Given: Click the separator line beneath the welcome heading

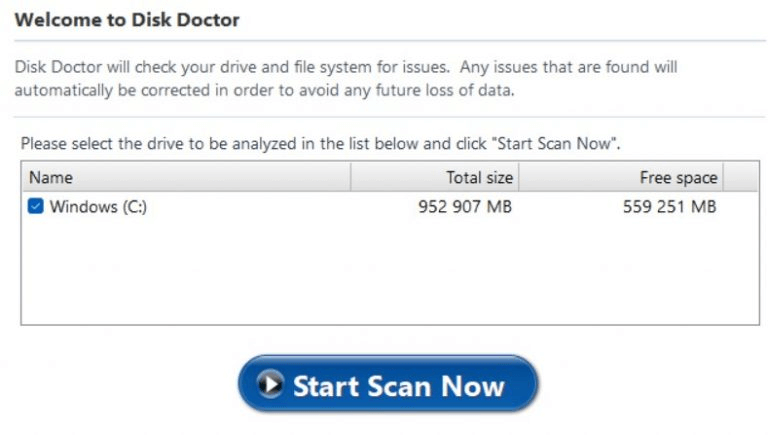Looking at the screenshot, I should [390, 41].
